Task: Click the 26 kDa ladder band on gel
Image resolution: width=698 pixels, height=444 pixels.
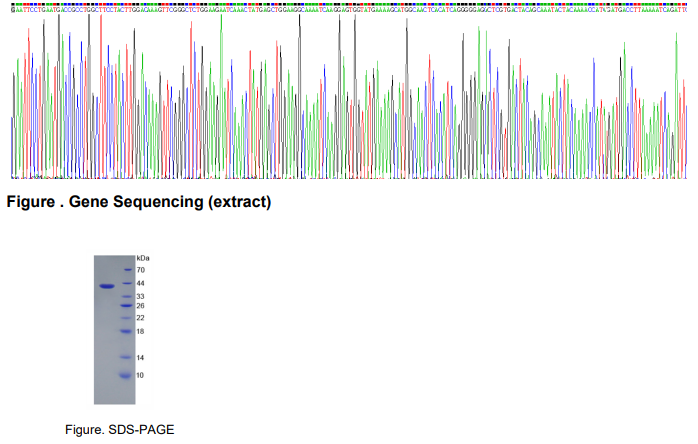Action: 125,306
